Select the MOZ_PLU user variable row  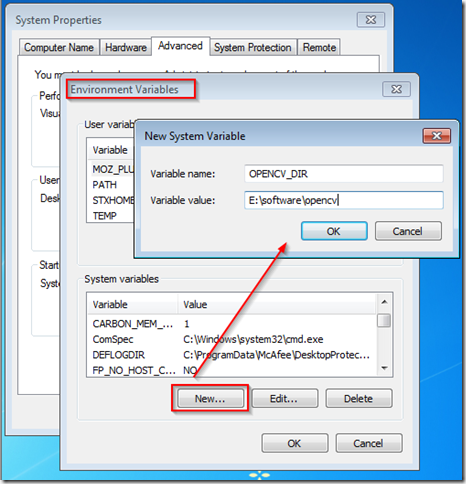tap(111, 169)
